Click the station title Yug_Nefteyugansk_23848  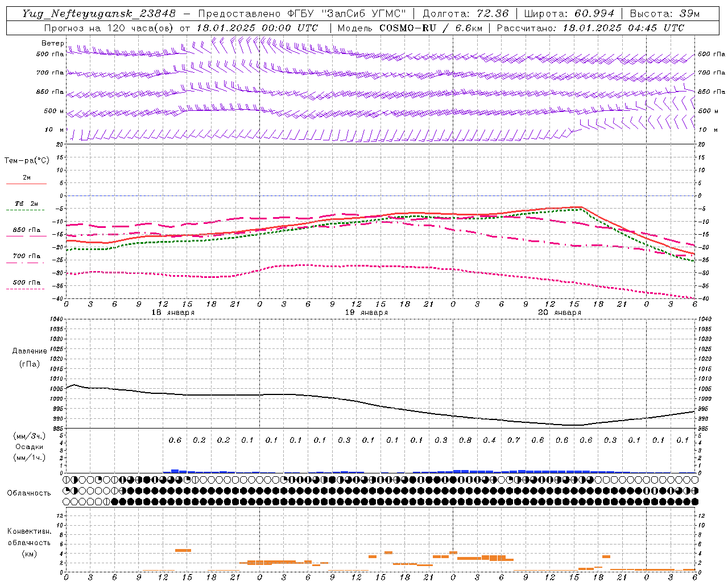pos(99,14)
